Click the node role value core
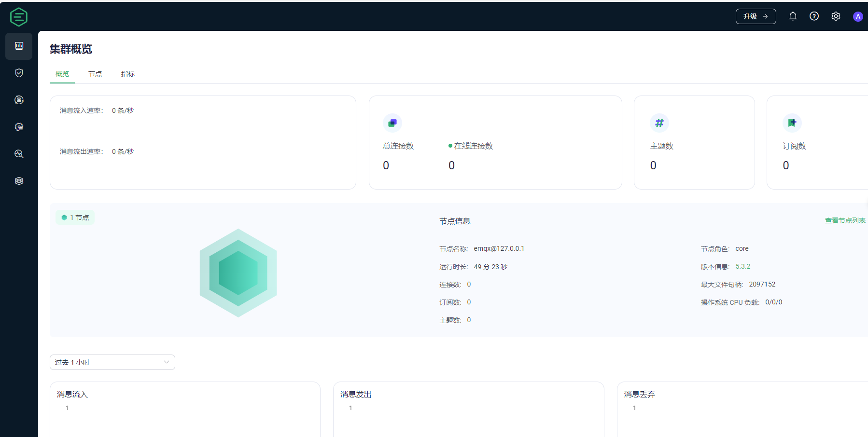Viewport: 868px width, 437px height. (x=742, y=248)
